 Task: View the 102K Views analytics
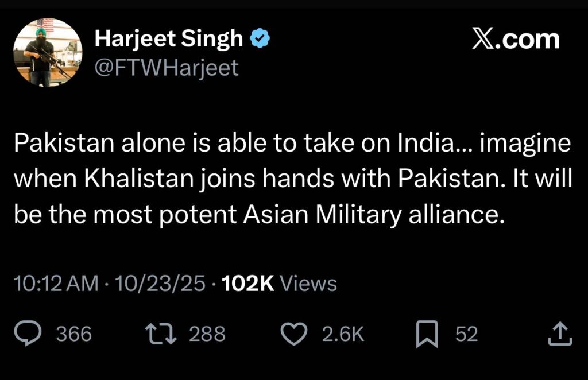pyautogui.click(x=279, y=284)
